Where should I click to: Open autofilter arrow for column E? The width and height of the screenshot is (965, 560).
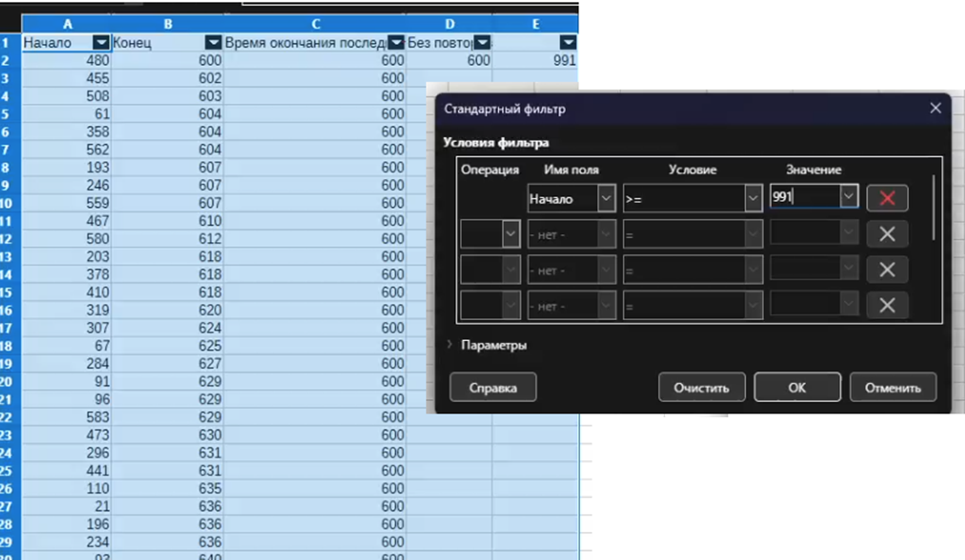pos(568,43)
